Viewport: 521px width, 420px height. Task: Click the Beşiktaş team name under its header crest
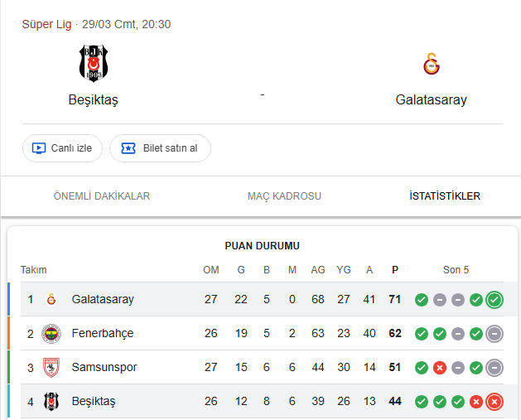click(x=93, y=100)
